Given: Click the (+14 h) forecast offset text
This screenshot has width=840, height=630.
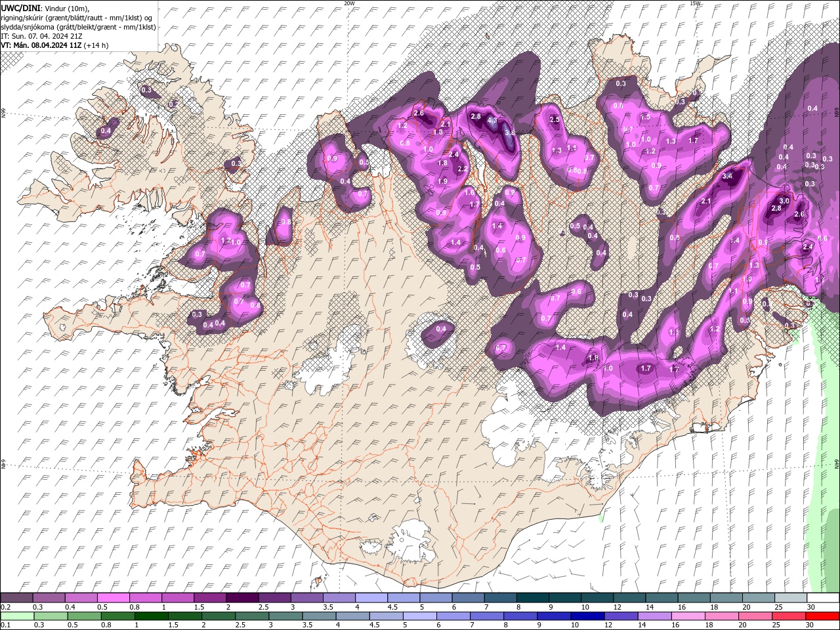Looking at the screenshot, I should tap(96, 45).
